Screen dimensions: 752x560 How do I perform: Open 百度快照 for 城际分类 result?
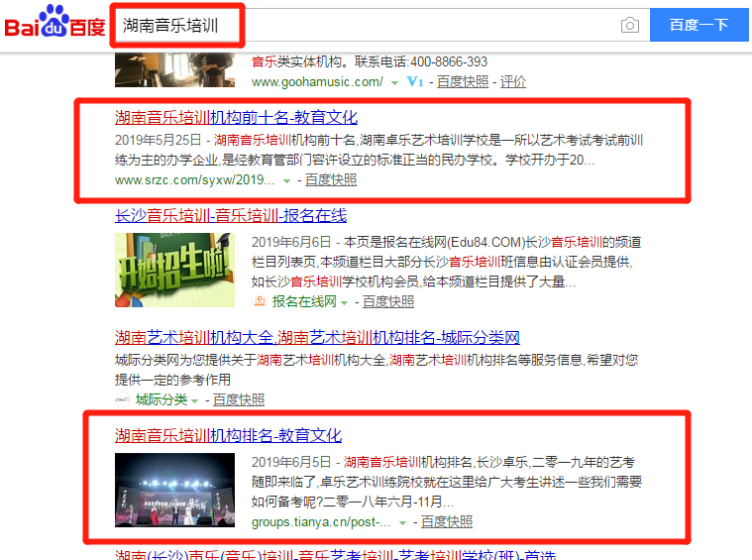click(239, 399)
